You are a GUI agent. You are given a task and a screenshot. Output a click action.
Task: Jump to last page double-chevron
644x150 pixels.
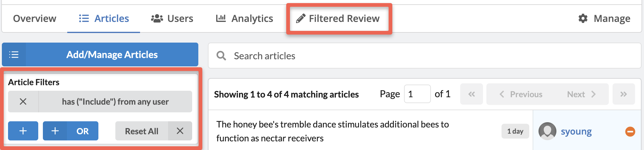tap(624, 94)
